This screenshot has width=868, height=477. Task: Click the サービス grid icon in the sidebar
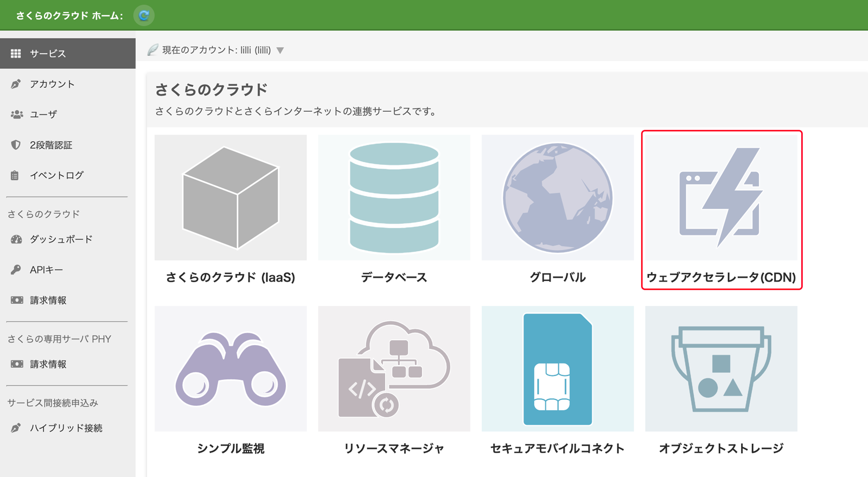click(x=16, y=53)
